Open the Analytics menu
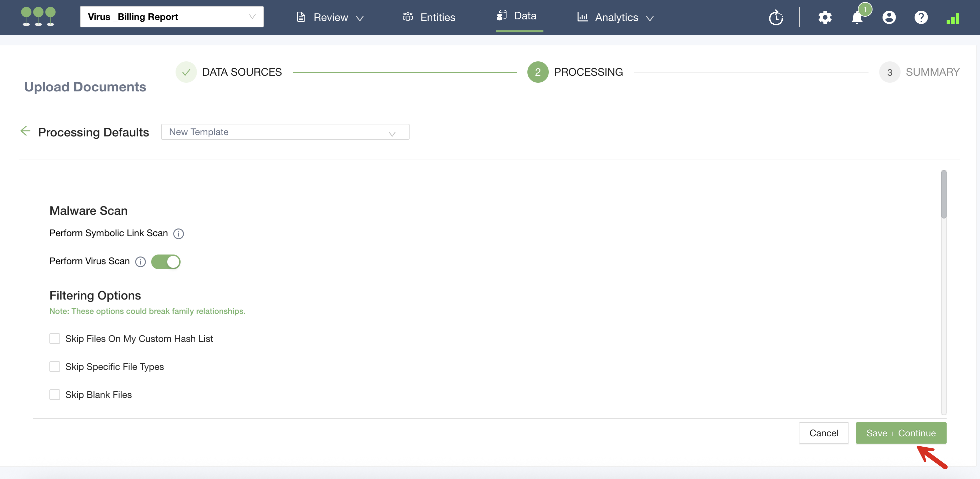 click(x=616, y=17)
